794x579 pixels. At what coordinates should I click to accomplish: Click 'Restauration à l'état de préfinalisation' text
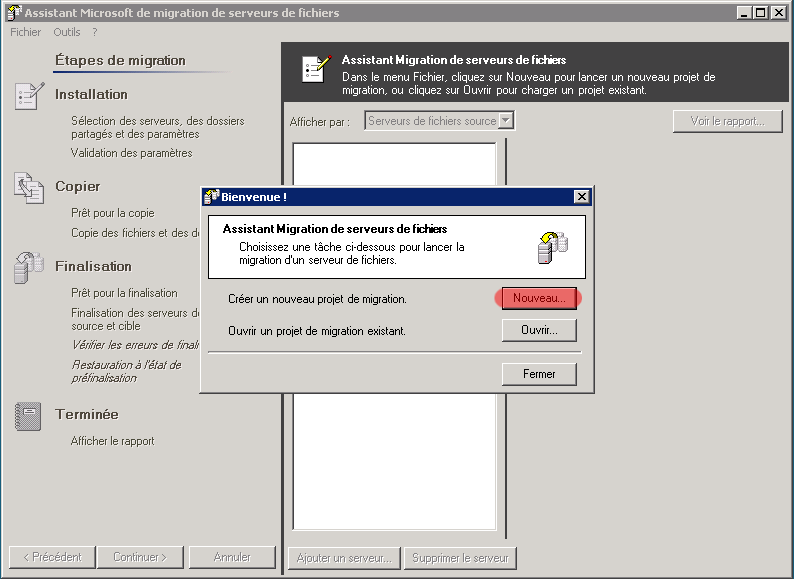[127, 371]
